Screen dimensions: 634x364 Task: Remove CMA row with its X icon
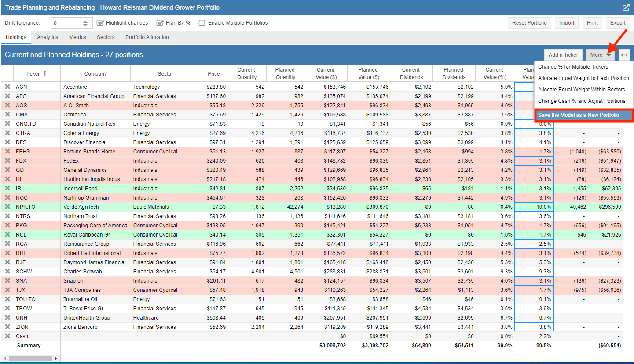coord(7,115)
